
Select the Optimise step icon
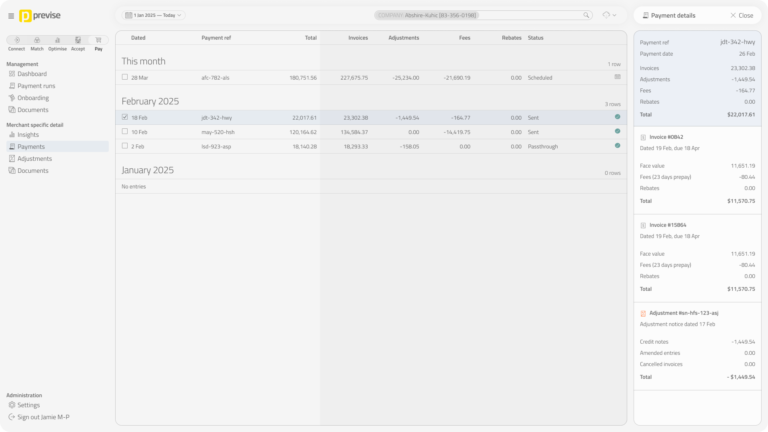(57, 42)
